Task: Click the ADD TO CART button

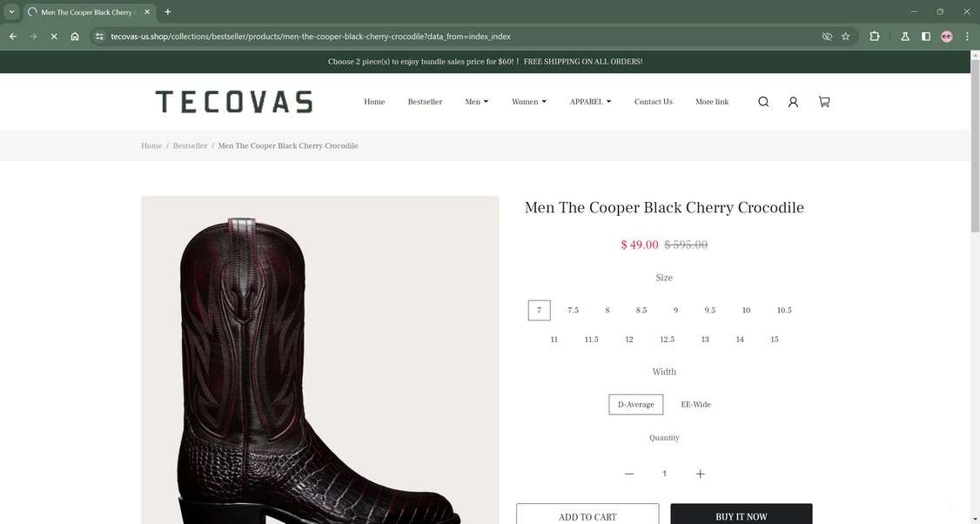Action: click(587, 514)
